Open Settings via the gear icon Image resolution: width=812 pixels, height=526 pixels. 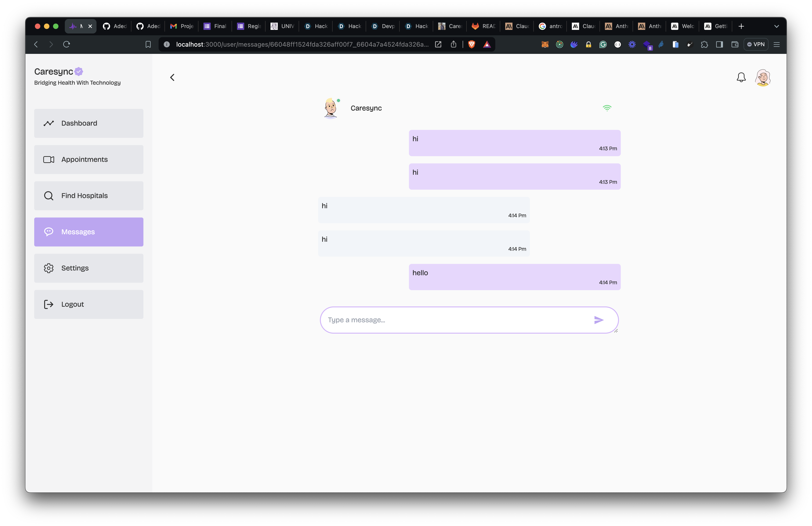[x=49, y=268]
